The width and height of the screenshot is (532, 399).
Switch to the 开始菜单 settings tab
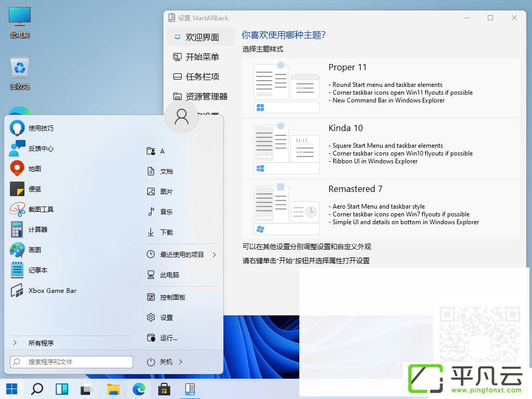(x=201, y=57)
